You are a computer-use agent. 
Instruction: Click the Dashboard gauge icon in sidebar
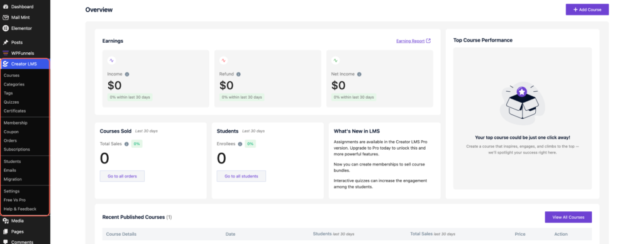point(5,7)
